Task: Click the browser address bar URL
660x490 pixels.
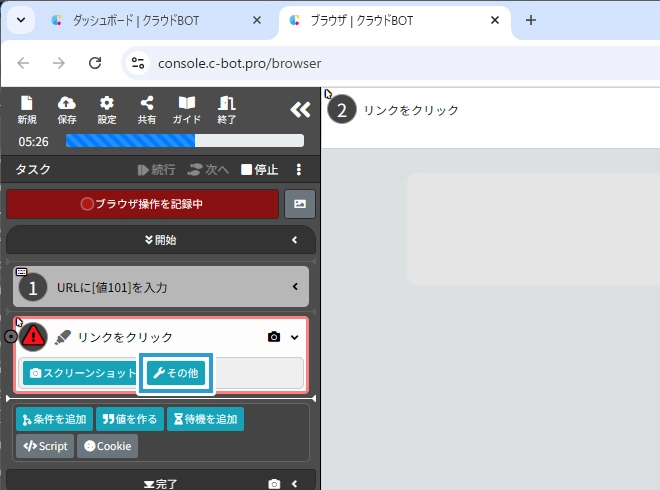Action: pos(240,63)
